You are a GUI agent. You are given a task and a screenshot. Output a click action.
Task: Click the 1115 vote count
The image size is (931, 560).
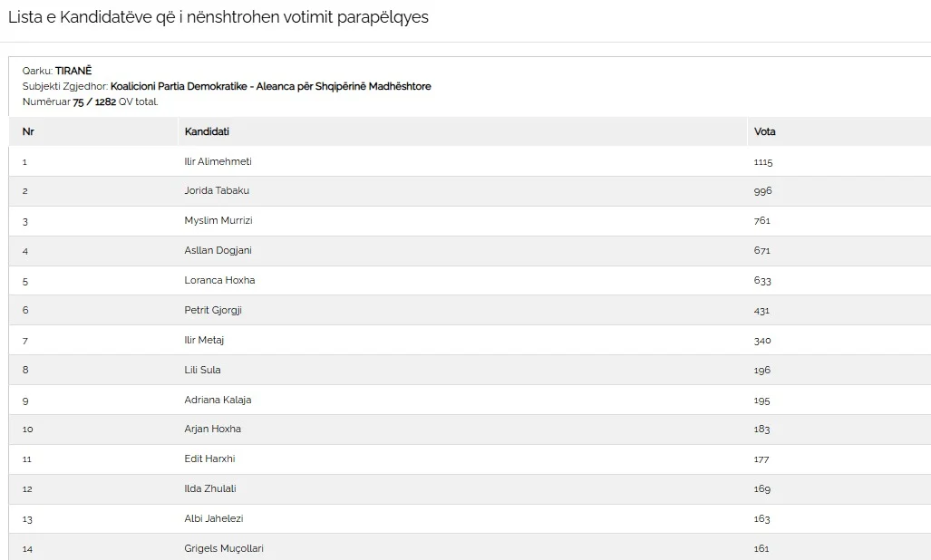click(763, 162)
